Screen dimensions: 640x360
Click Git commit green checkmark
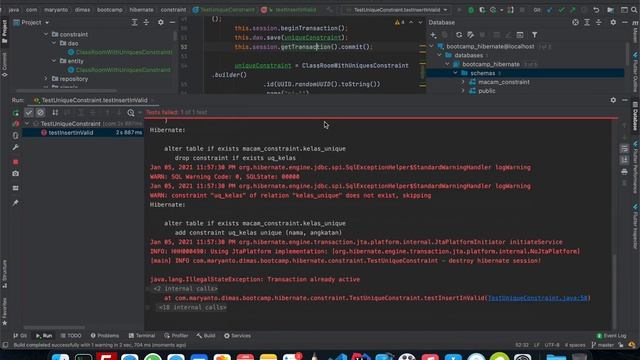tap(561, 10)
